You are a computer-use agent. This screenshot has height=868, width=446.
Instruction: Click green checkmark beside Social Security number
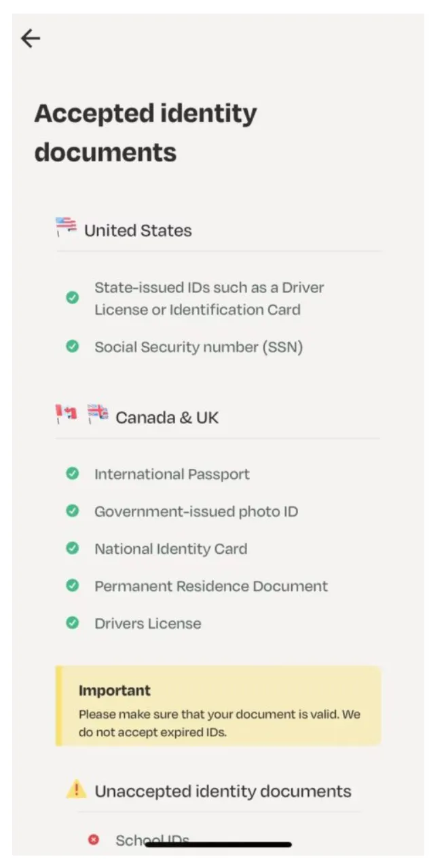[72, 347]
